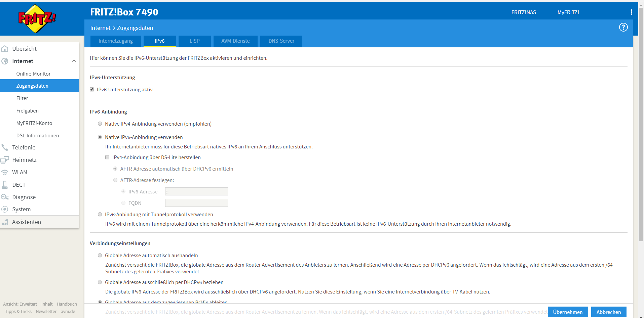Switch to the AVM-Dienste tab
Screen dimensions: 644x318
click(x=235, y=41)
